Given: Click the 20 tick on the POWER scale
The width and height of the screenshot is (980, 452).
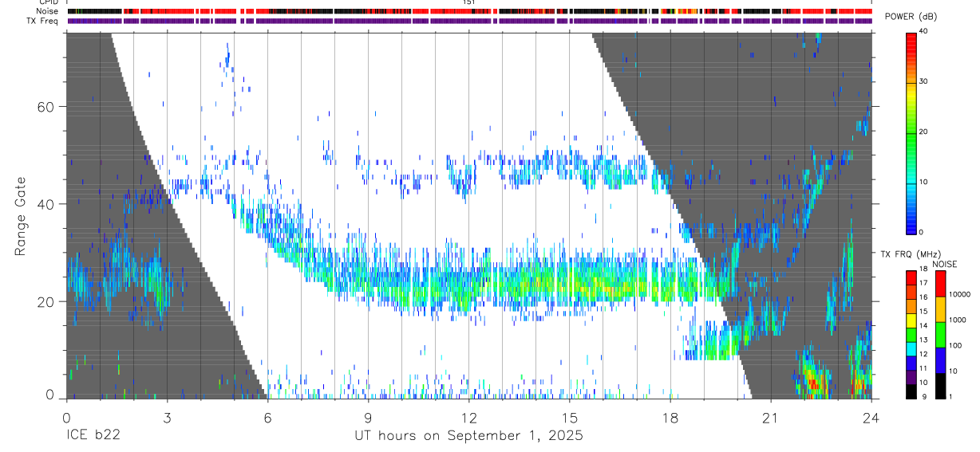Looking at the screenshot, I should pos(923,132).
